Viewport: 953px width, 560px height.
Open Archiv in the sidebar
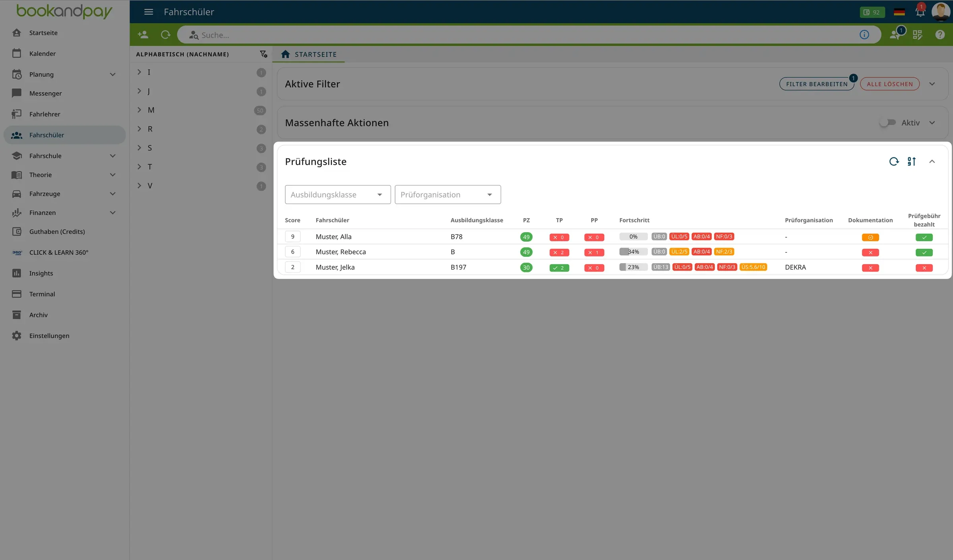tap(64, 315)
